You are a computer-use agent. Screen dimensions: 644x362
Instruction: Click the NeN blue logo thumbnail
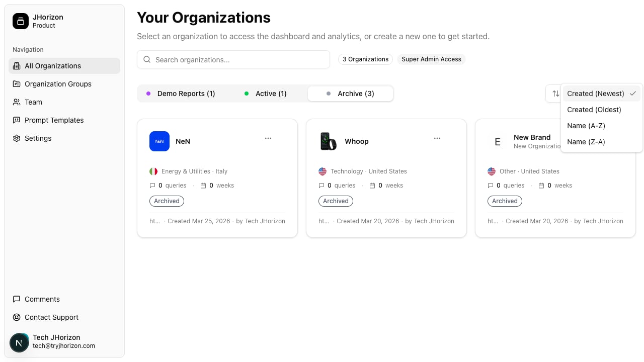point(159,141)
